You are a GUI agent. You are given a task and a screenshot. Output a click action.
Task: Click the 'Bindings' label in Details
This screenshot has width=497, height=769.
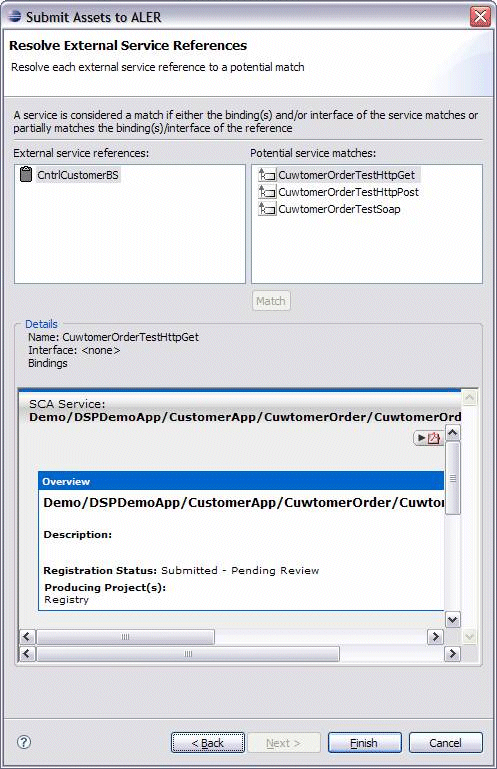point(48,363)
